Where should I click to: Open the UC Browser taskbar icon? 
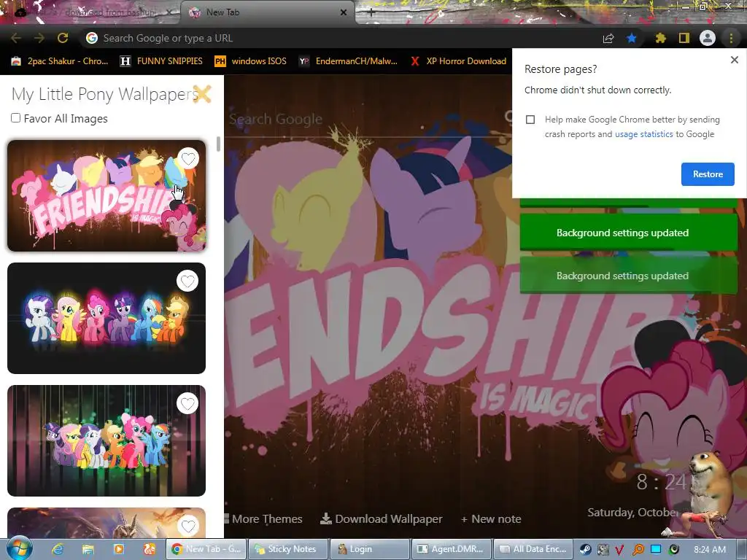tap(150, 549)
